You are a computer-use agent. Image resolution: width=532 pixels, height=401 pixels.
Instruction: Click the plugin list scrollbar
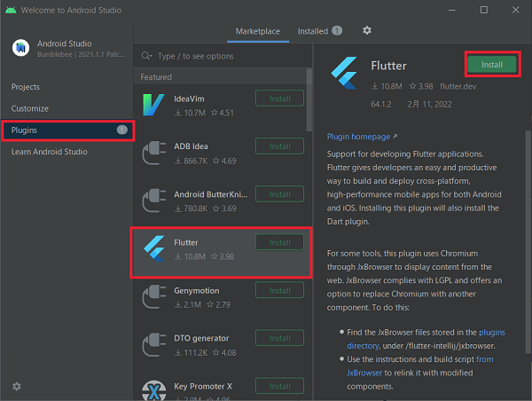309,100
